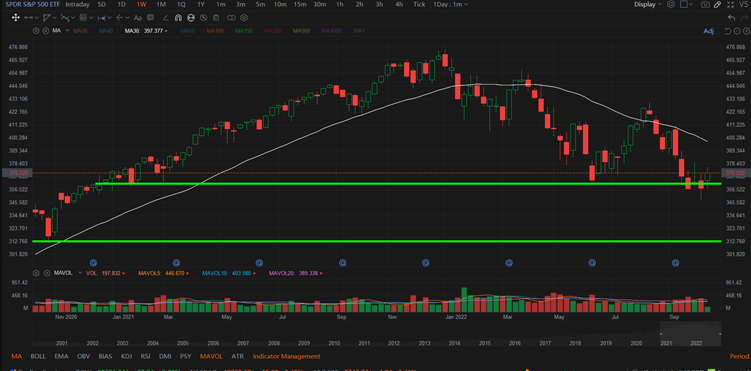The height and width of the screenshot is (371, 751).
Task: Open the Display dropdown
Action: [x=648, y=4]
